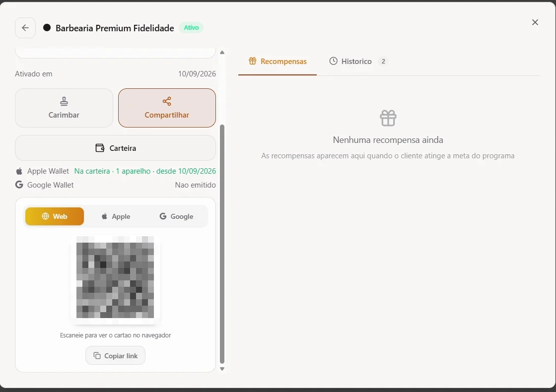Screen dimensions: 556x392
Task: Click the Apple logo beside Apple Wallet
Action: [19, 171]
